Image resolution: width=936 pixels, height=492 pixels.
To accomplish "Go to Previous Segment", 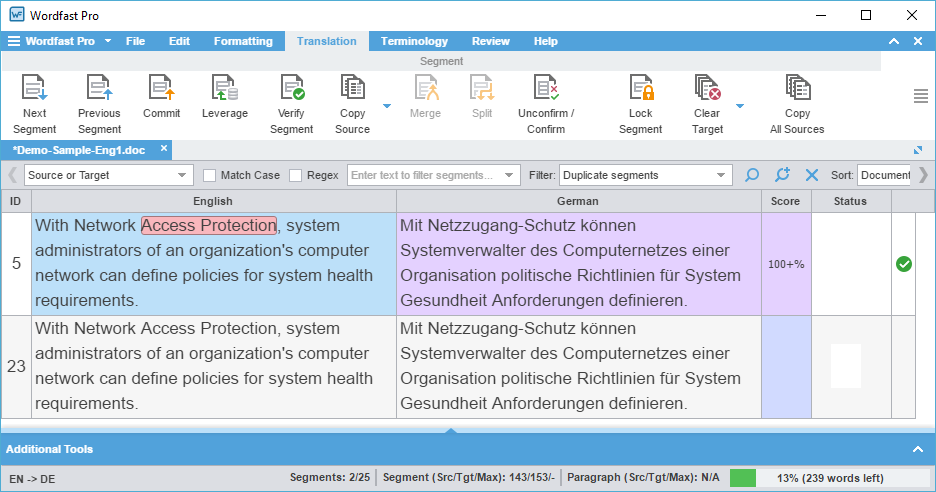I will click(99, 104).
